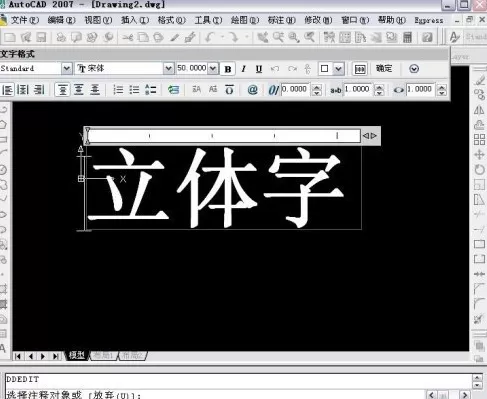The width and height of the screenshot is (487, 399).
Task: Open the text color dropdown arrow
Action: click(338, 69)
